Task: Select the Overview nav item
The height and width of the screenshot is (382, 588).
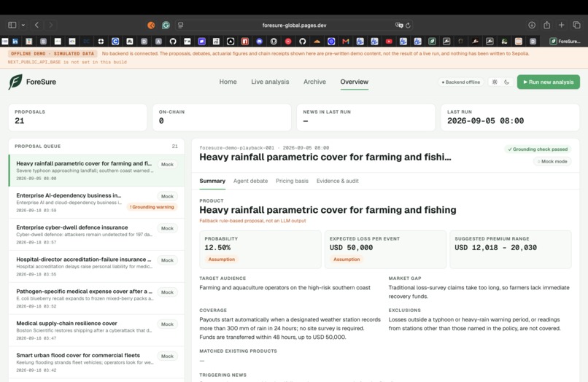Action: pos(355,82)
